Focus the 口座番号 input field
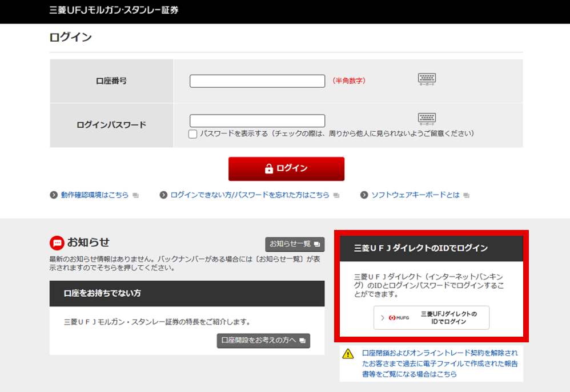Screen dimensions: 570x392 tap(258, 81)
